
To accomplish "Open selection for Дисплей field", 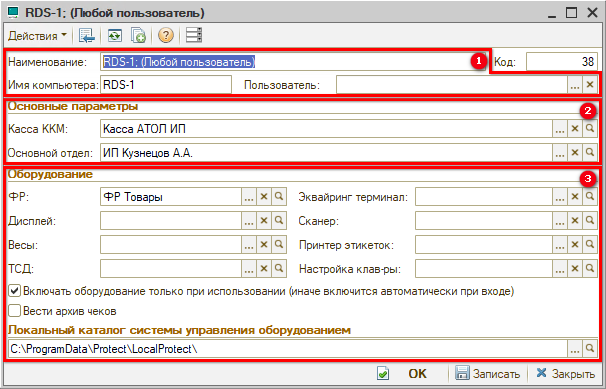I will coord(249,221).
